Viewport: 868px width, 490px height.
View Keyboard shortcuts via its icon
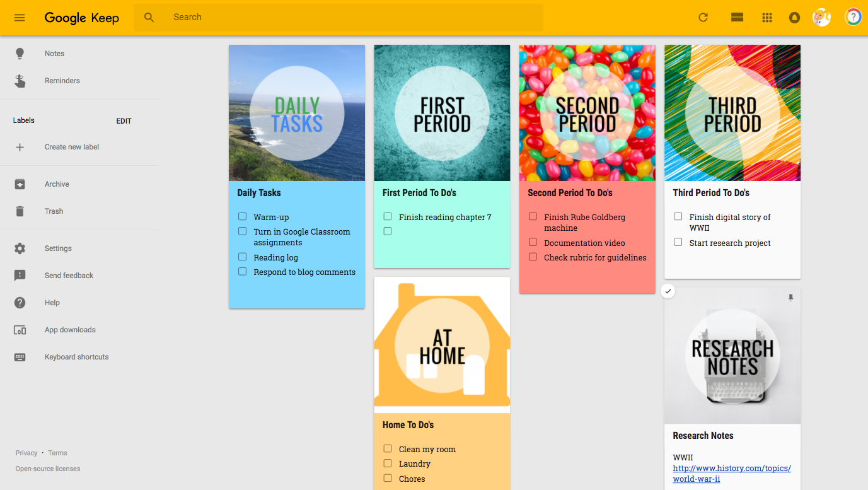coord(20,356)
